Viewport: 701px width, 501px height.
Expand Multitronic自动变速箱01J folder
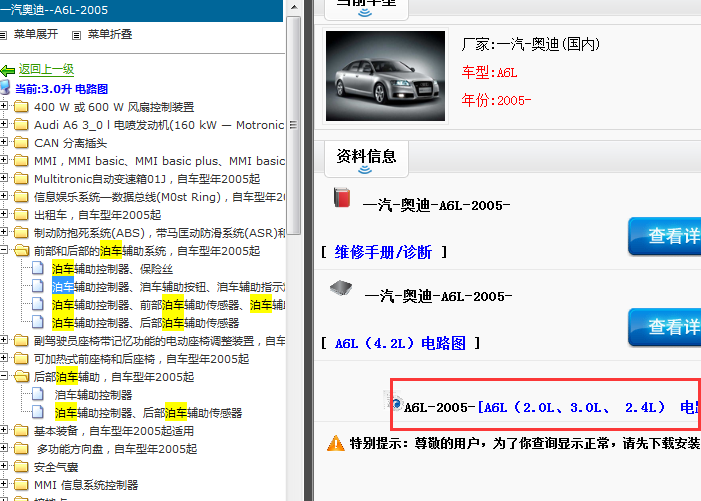pyautogui.click(x=4, y=178)
